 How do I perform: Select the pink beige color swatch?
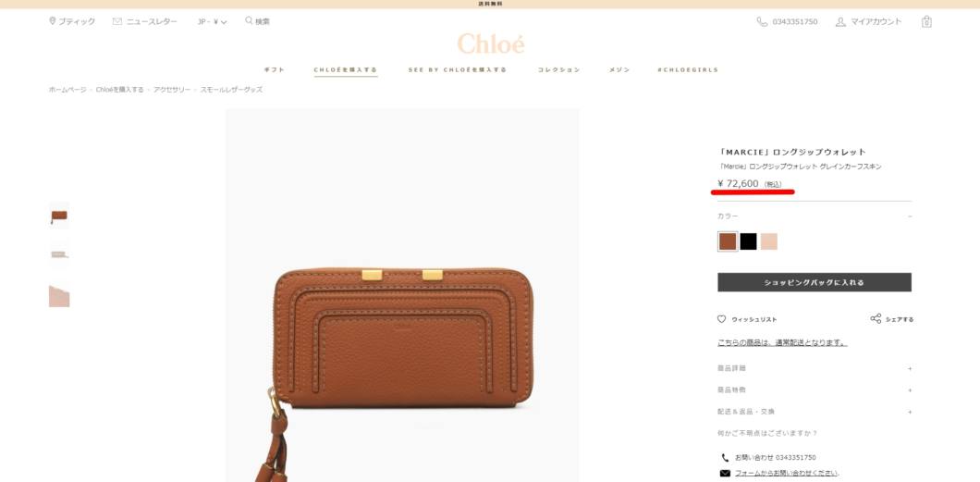click(x=769, y=241)
